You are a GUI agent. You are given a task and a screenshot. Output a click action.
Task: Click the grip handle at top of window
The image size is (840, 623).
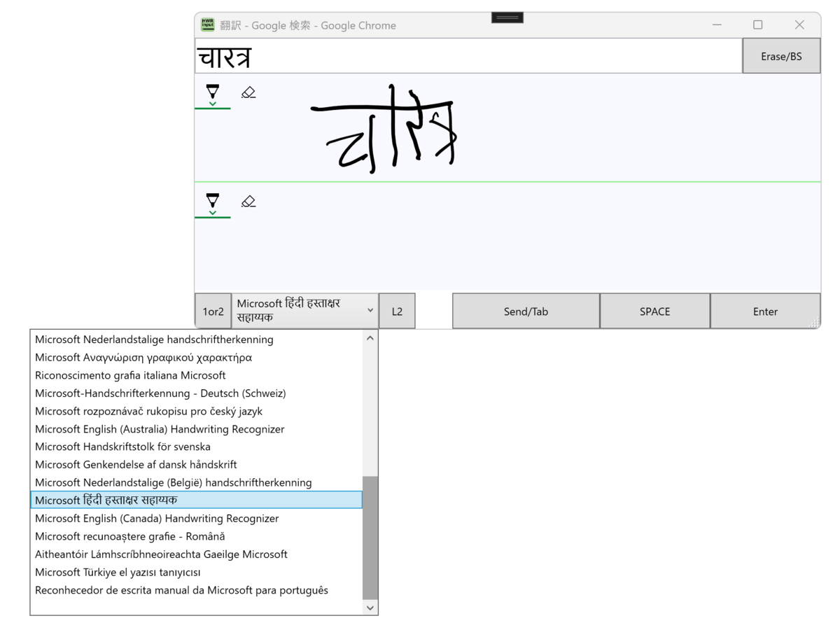507,17
